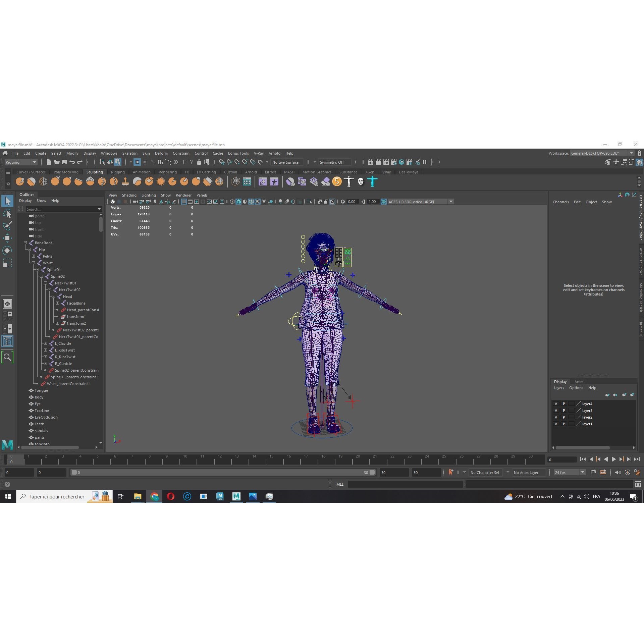
Task: Open the ACES 1.0 SDR-video dropdown
Action: 451,202
